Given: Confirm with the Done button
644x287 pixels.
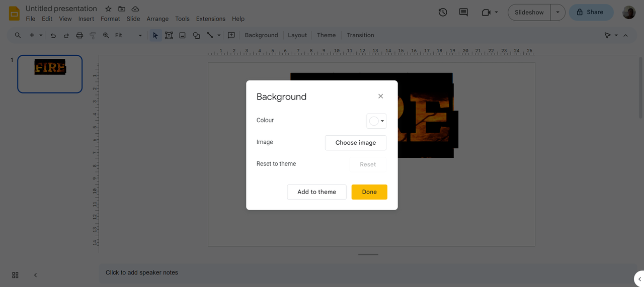Looking at the screenshot, I should point(369,192).
